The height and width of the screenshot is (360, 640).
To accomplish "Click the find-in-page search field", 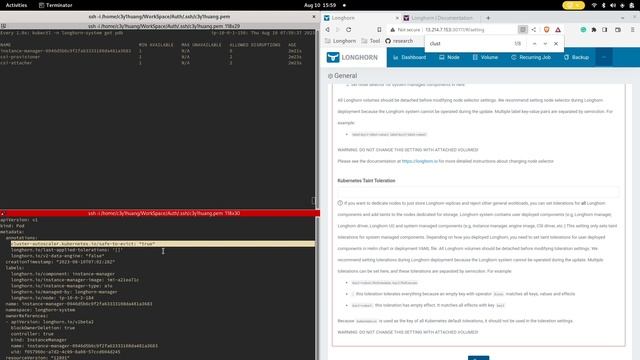I will tap(469, 44).
